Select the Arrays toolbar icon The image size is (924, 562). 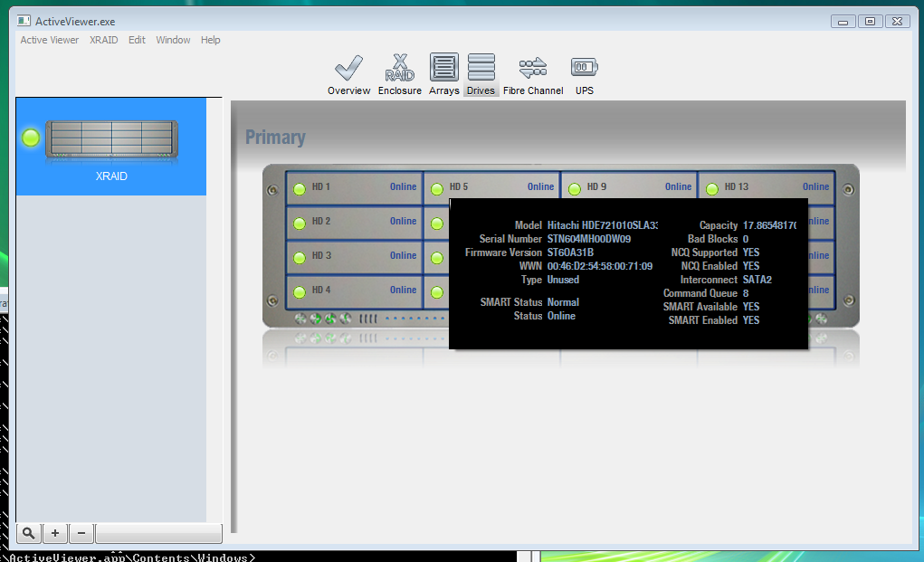point(443,68)
